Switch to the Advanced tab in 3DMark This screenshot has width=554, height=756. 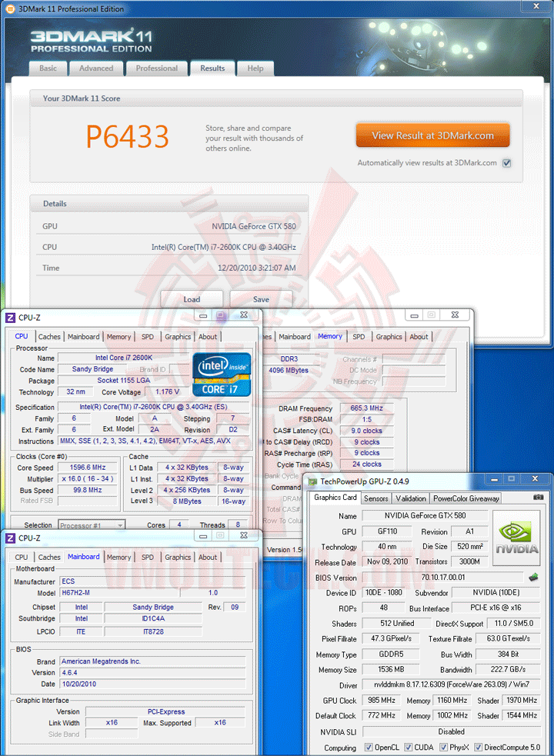point(96,68)
